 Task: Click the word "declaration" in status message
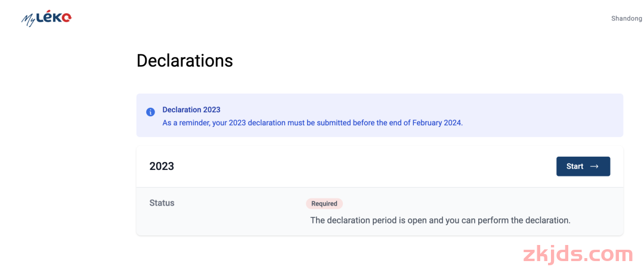348,221
